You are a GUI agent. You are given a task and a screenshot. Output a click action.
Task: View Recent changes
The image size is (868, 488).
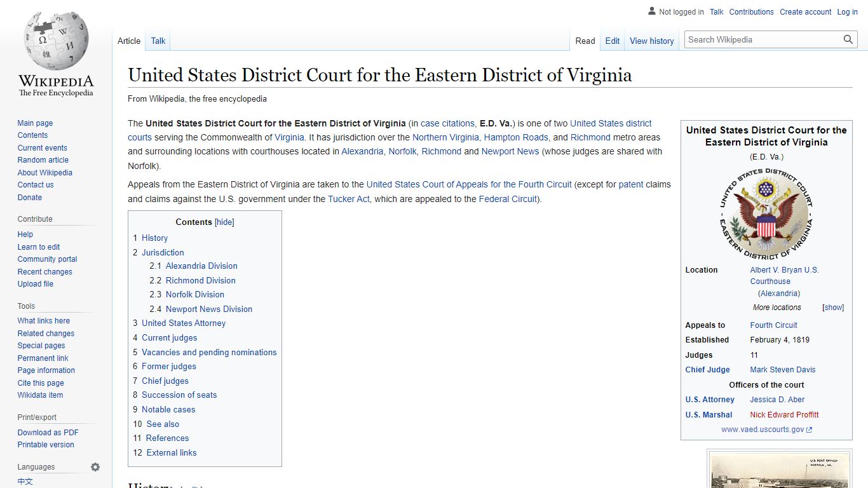(45, 272)
